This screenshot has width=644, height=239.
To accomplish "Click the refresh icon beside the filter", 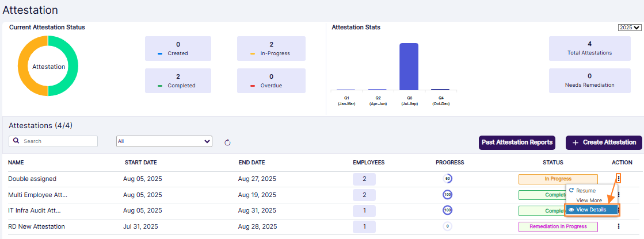I will 227,142.
